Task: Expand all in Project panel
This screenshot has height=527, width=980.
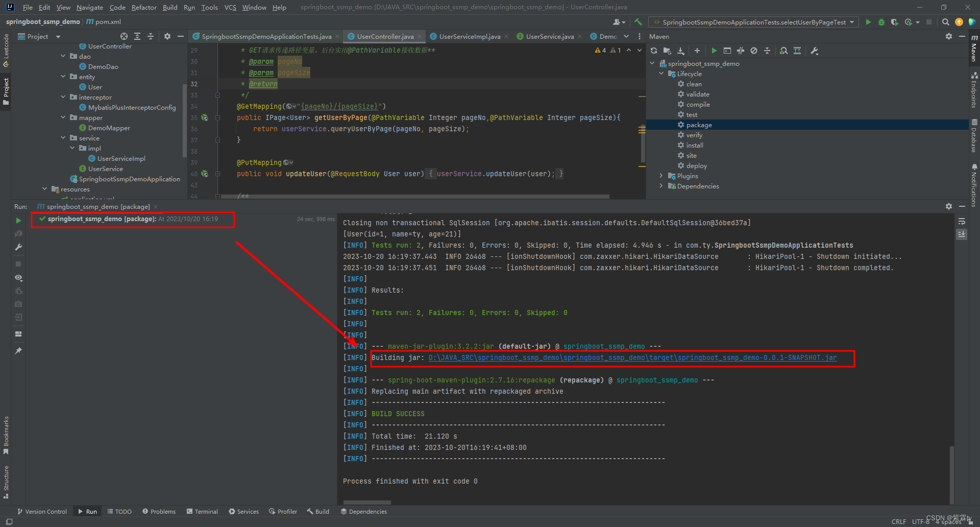Action: click(x=137, y=36)
